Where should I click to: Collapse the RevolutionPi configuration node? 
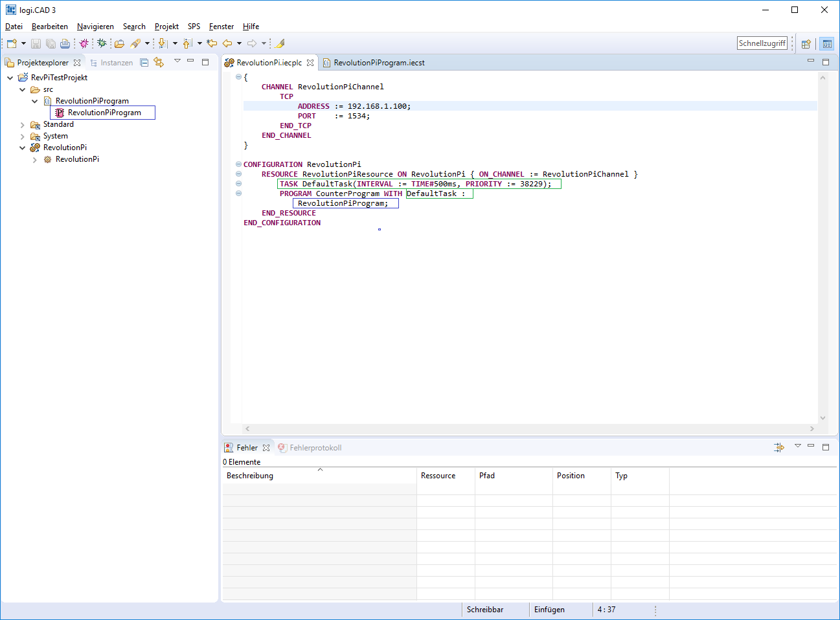point(23,148)
